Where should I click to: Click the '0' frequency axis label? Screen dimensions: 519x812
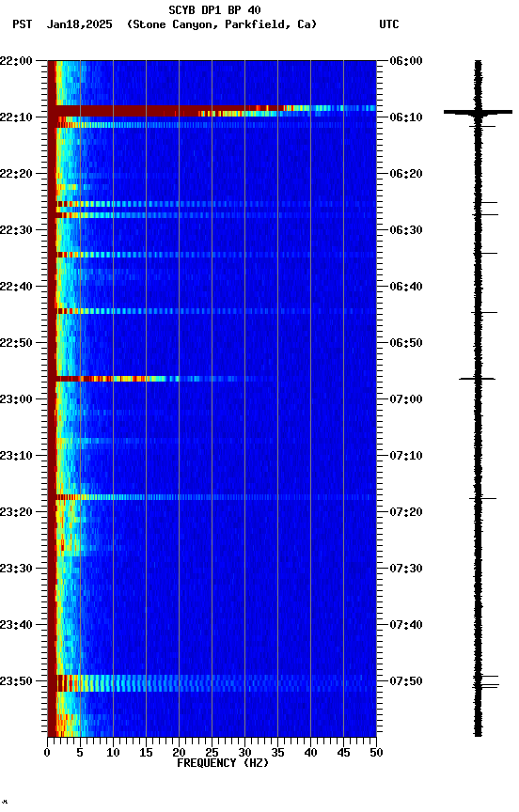tap(48, 754)
